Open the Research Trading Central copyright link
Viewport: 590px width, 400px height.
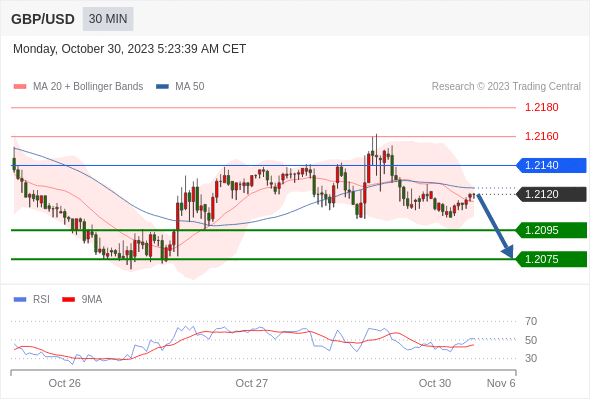click(506, 87)
